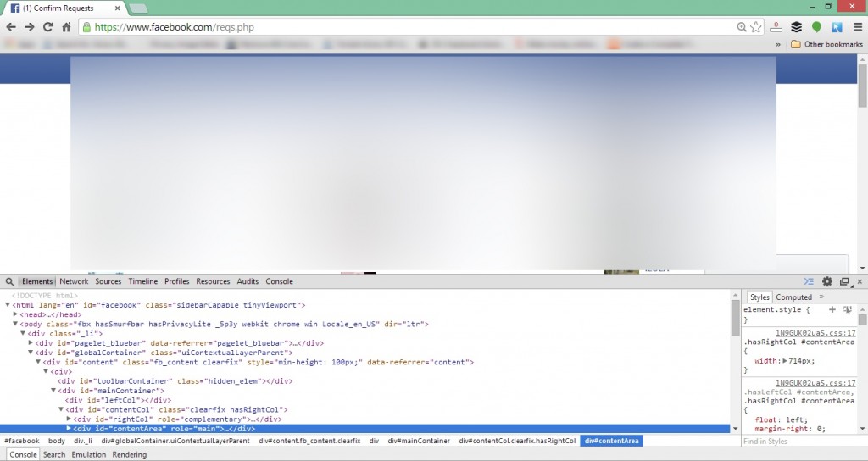
Task: Open the zoom indicator in address bar
Action: (741, 27)
